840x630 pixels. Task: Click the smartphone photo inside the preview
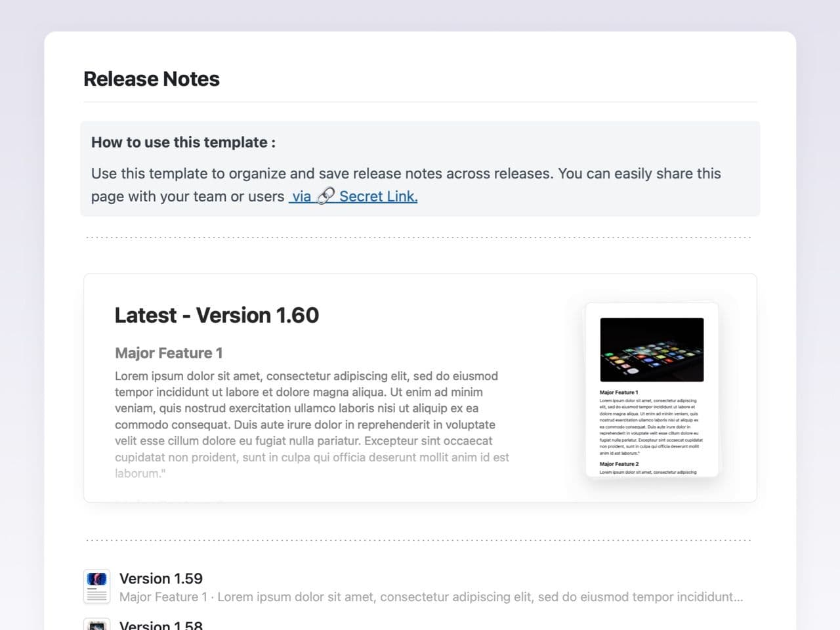(652, 349)
